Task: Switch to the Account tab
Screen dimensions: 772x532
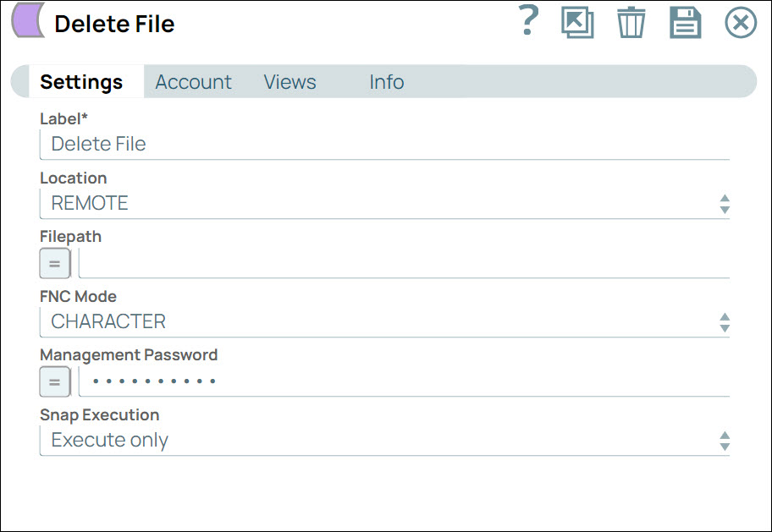Action: (x=193, y=82)
